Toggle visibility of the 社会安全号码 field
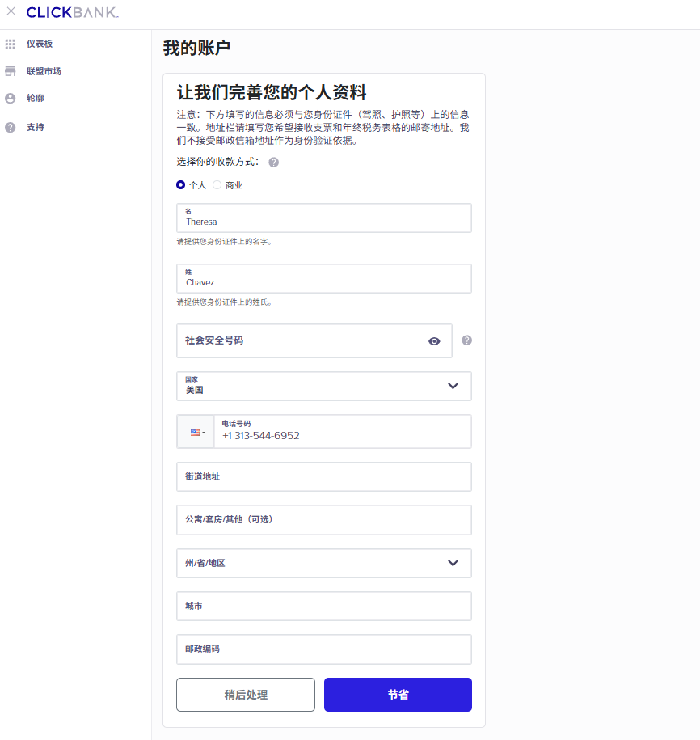The height and width of the screenshot is (740, 700). coord(433,340)
